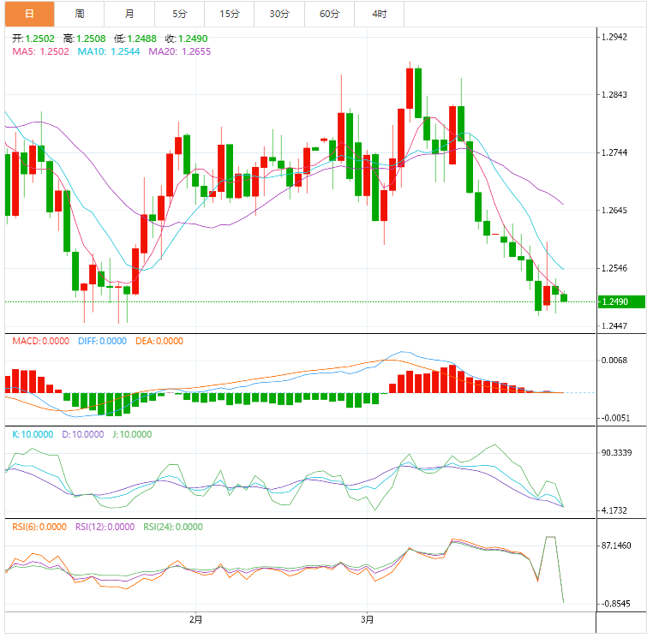Click the RSI(24): 0.0000 label
Image resolution: width=653 pixels, height=644 pixels.
(173, 527)
